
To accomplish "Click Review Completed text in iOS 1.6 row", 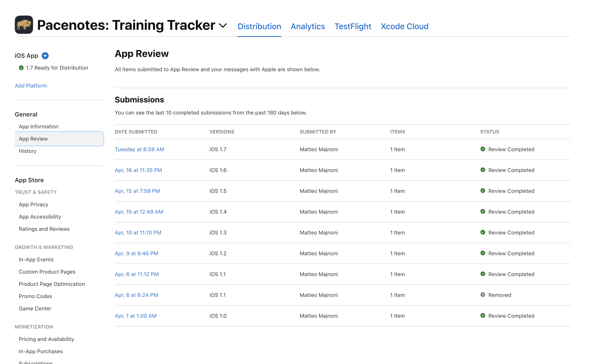I will pyautogui.click(x=511, y=170).
